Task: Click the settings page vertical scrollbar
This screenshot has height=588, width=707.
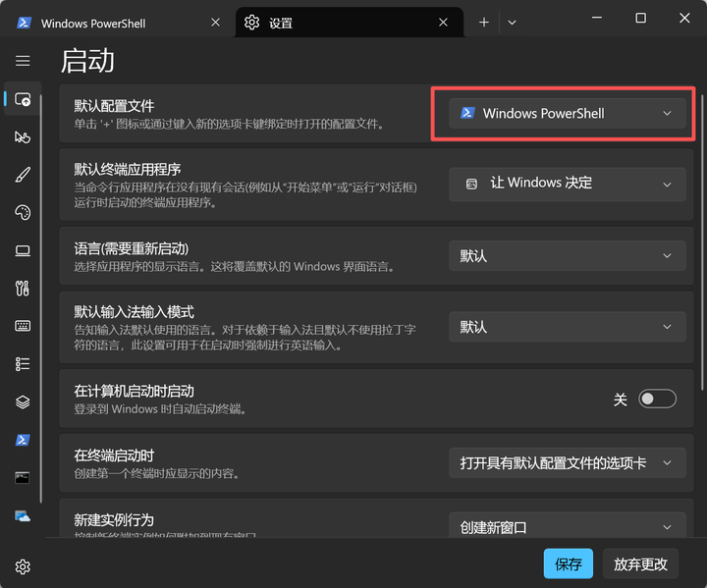Action: click(x=702, y=242)
